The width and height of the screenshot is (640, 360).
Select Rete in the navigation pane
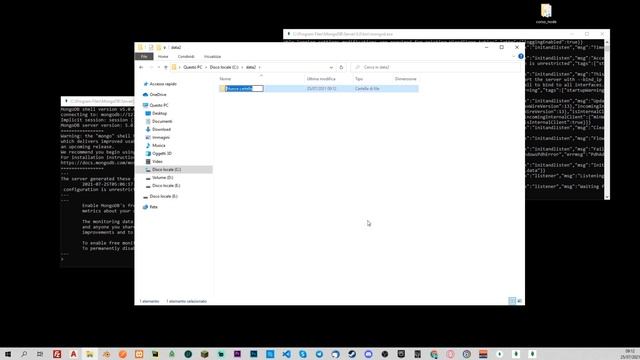(153, 207)
